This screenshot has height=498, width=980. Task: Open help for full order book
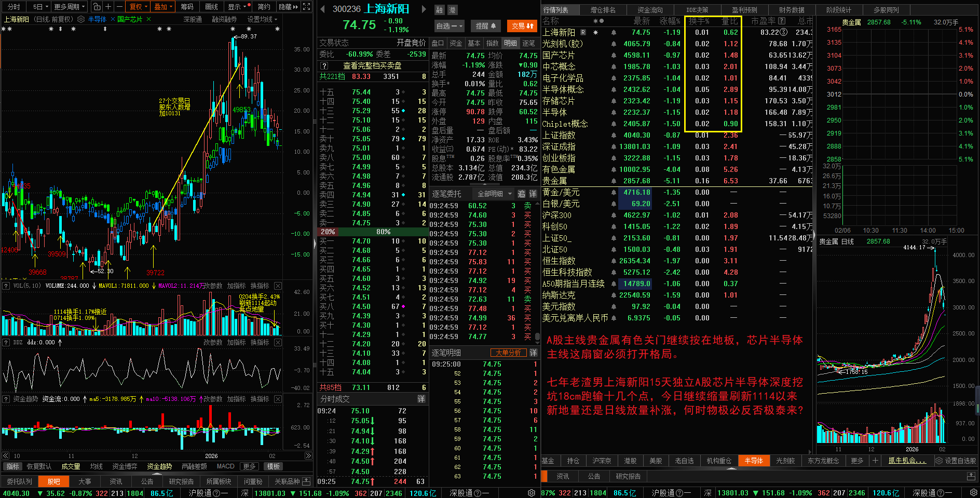click(x=324, y=66)
